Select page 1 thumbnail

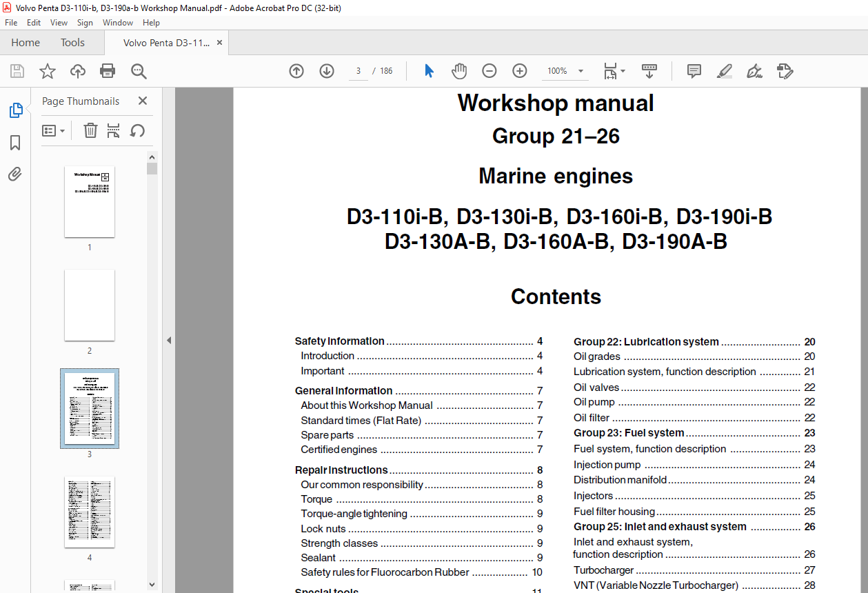(x=90, y=201)
